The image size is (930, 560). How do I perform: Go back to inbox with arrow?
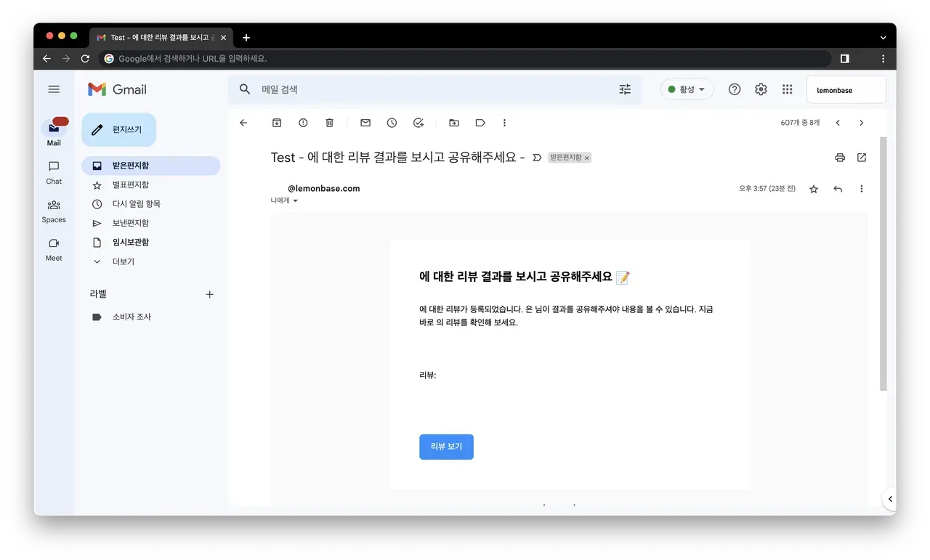coord(243,123)
